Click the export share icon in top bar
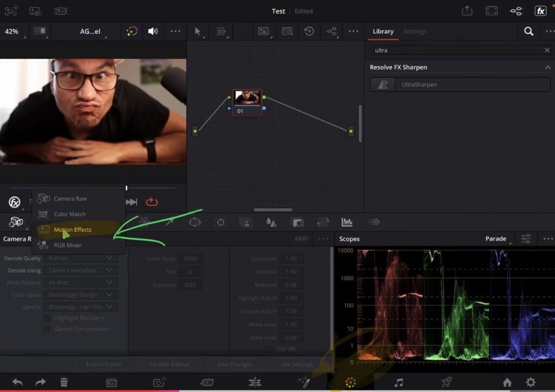The image size is (555, 392). pyautogui.click(x=467, y=11)
